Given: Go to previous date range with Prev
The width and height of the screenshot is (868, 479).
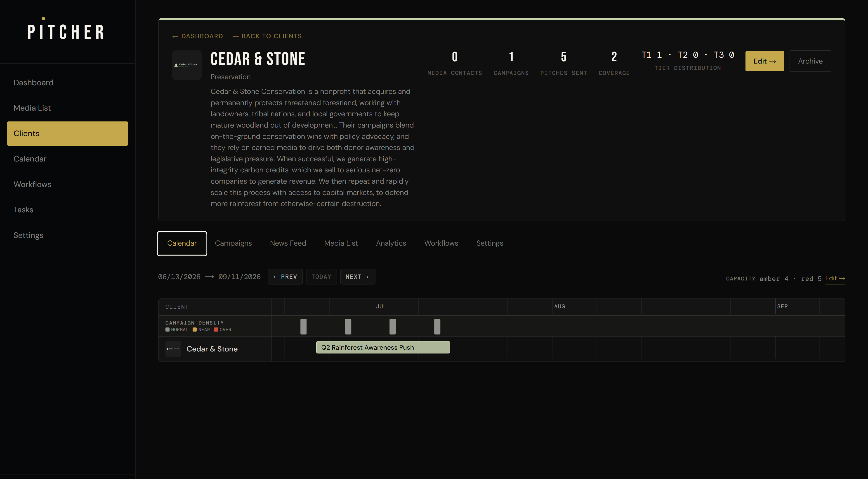Looking at the screenshot, I should click(285, 276).
